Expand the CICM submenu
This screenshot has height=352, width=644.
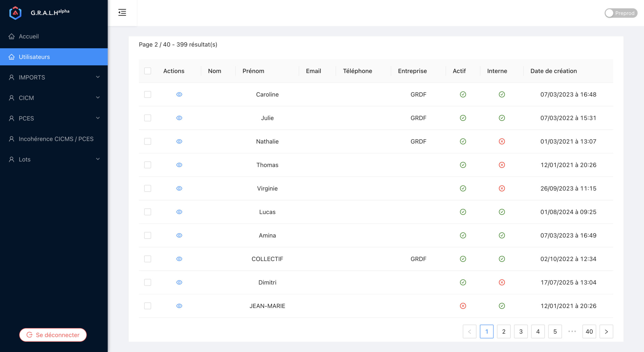tap(54, 98)
